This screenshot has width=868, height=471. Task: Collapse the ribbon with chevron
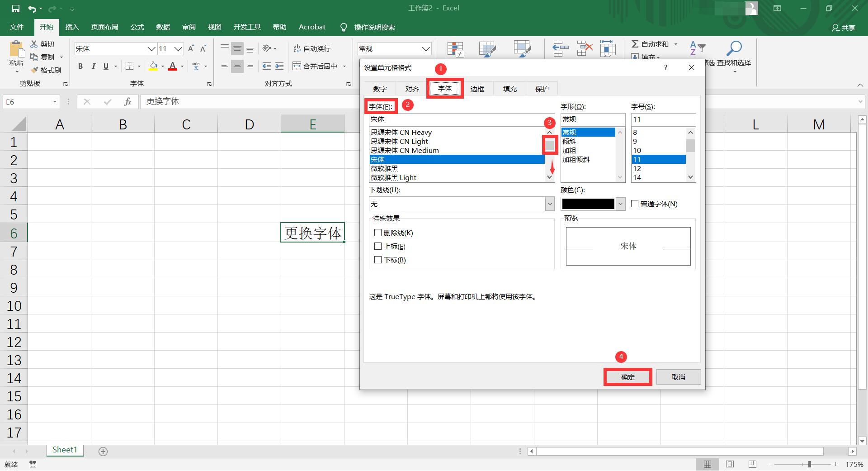point(860,85)
